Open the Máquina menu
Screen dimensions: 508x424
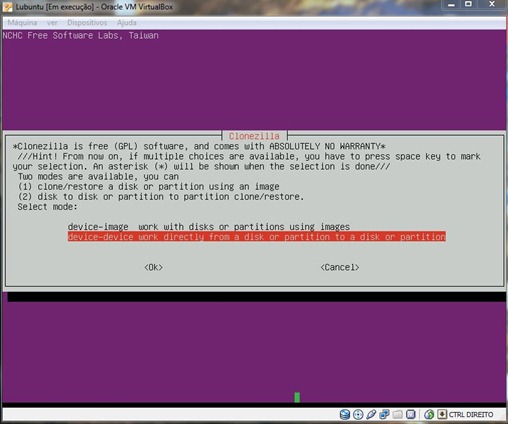point(22,23)
